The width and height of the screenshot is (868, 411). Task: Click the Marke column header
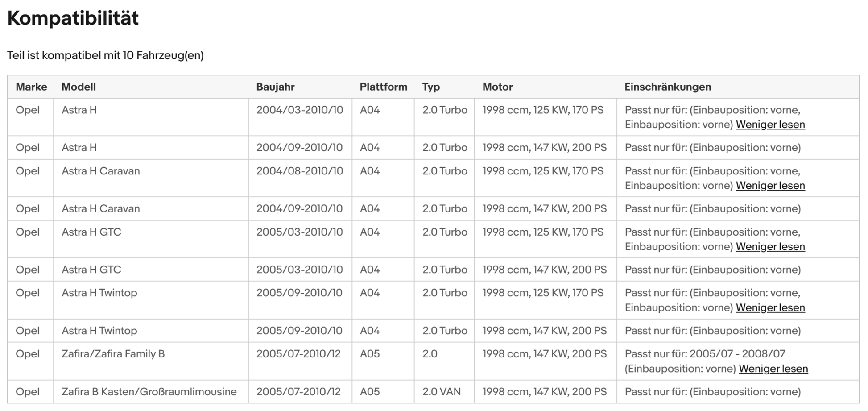31,87
